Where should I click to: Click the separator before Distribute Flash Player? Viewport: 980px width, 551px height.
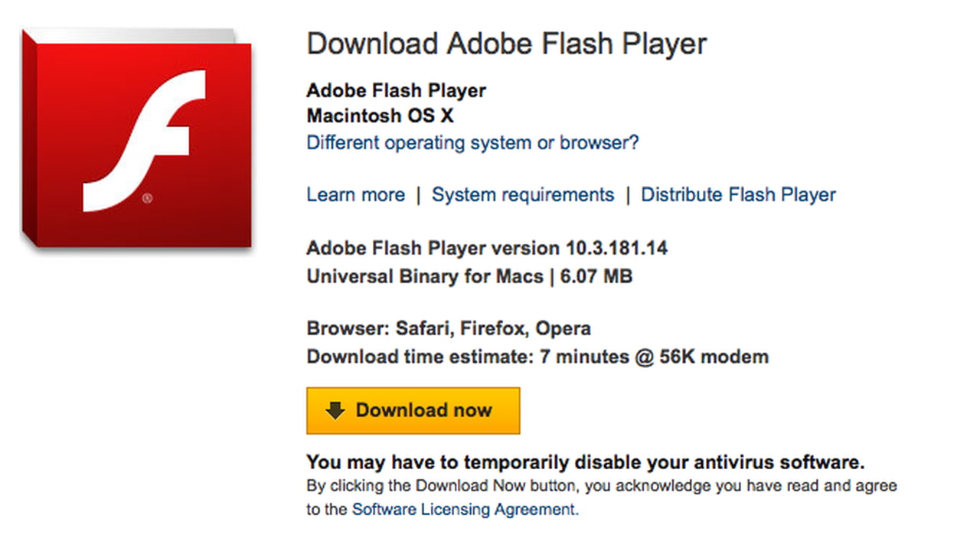pos(628,195)
